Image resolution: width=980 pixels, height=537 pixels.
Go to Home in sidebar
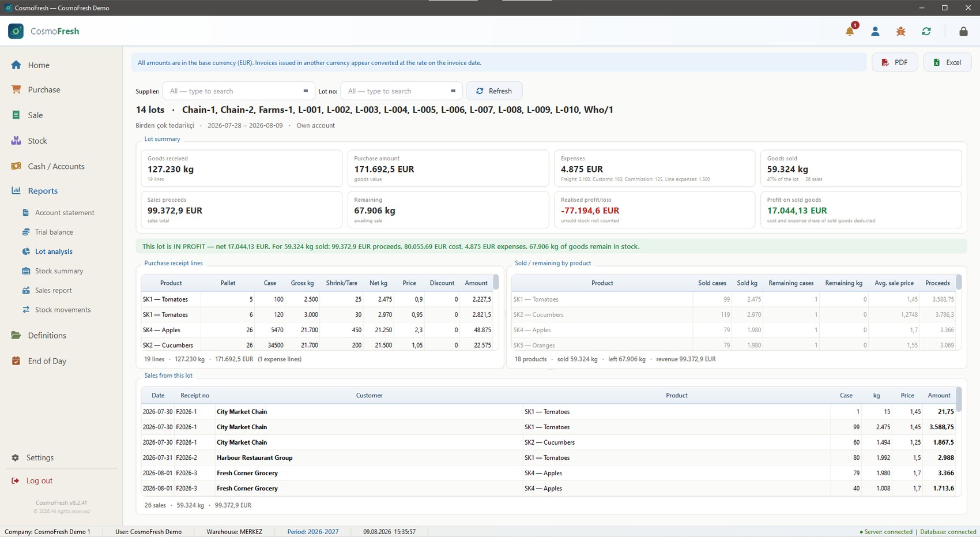39,65
